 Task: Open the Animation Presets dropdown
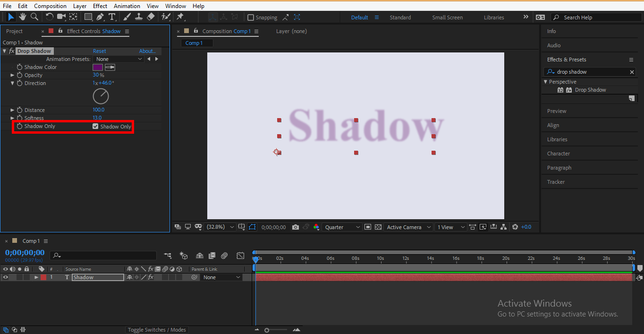pos(119,59)
